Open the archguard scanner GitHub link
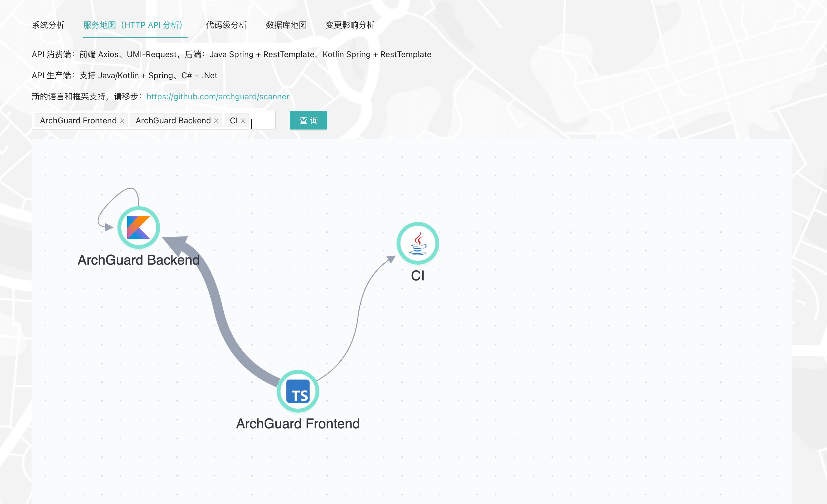 pyautogui.click(x=218, y=97)
